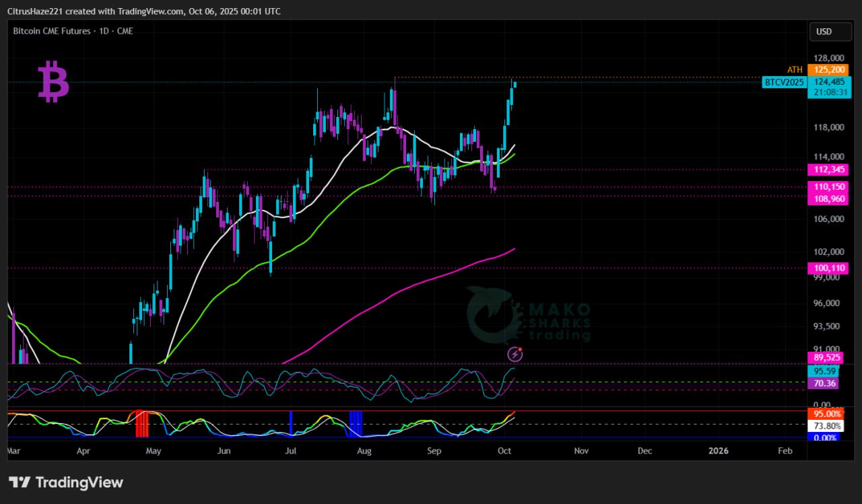Click the current price 124,485 label
This screenshot has width=862, height=504.
(828, 82)
